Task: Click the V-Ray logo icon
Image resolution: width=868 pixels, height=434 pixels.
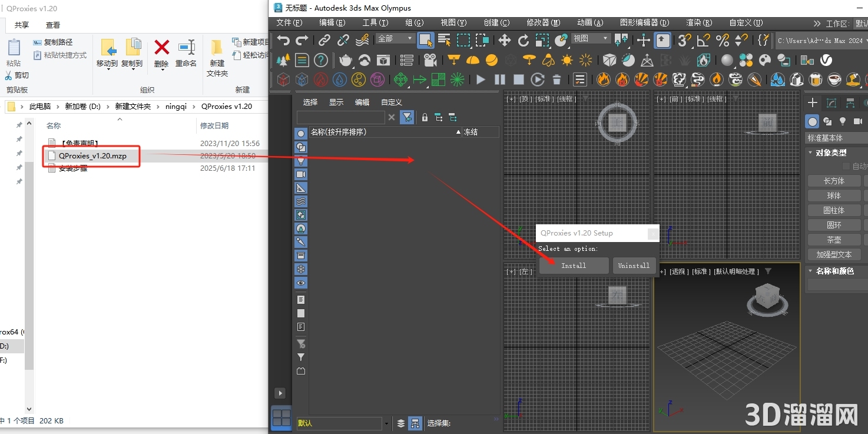Action: (826, 60)
